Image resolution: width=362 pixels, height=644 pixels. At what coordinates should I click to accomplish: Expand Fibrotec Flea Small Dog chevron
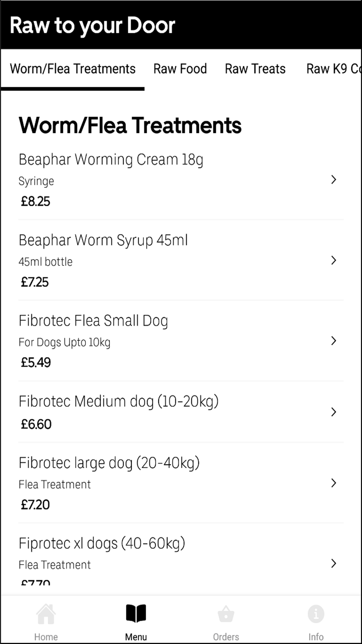[x=334, y=340]
